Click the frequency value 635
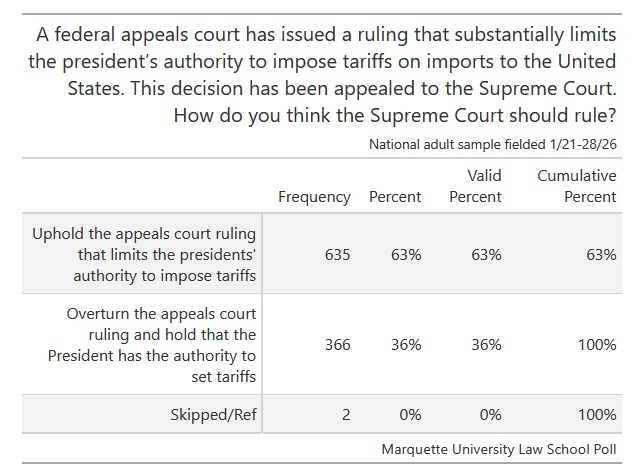This screenshot has height=473, width=635. click(337, 255)
